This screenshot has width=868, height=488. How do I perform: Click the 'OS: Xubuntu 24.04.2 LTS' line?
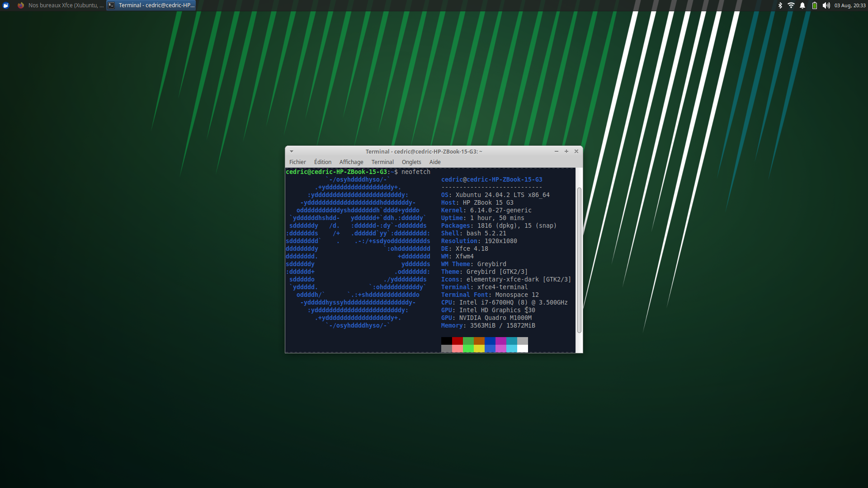[x=495, y=195]
